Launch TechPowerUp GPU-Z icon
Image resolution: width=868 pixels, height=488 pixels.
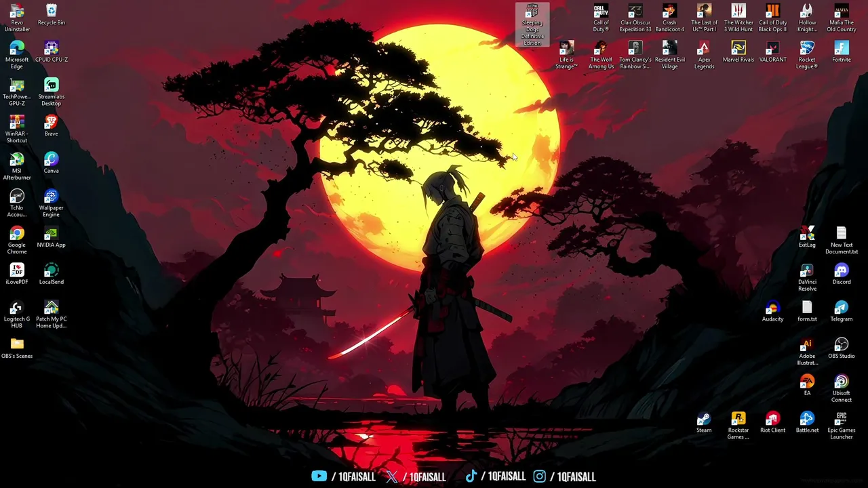[17, 92]
